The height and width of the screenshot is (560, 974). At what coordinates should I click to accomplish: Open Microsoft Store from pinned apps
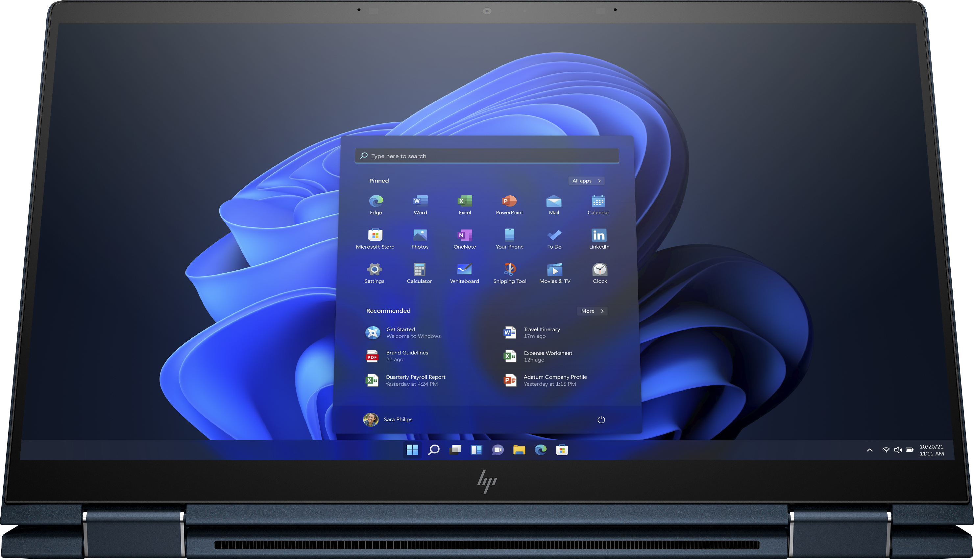point(375,239)
